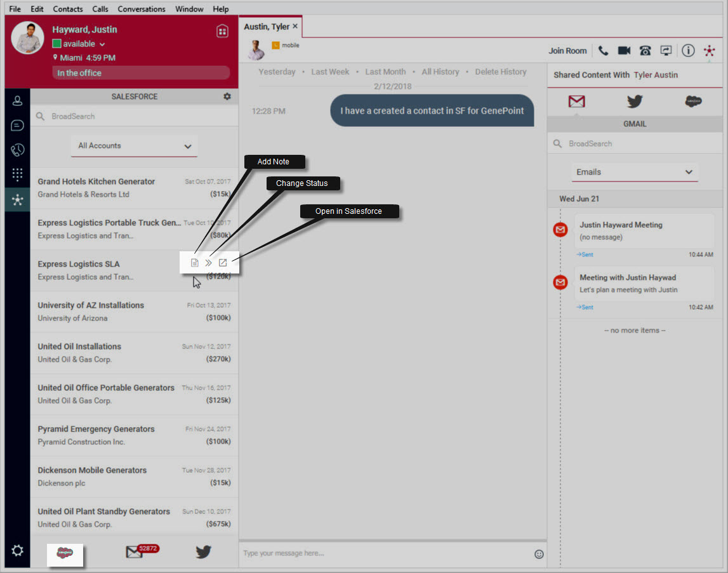Screen dimensions: 728x573
Task: Click the keypad icon in profile header
Action: [222, 31]
